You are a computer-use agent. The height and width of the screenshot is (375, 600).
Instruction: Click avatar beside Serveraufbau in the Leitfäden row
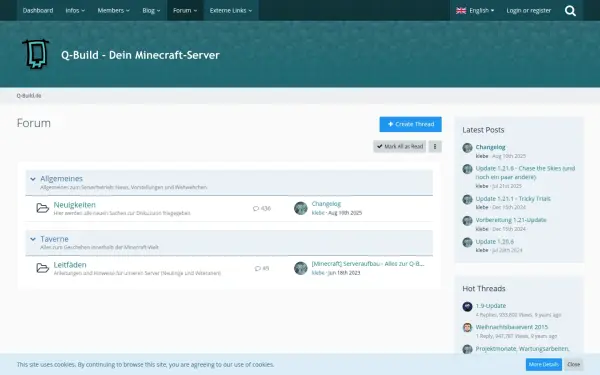tap(301, 268)
